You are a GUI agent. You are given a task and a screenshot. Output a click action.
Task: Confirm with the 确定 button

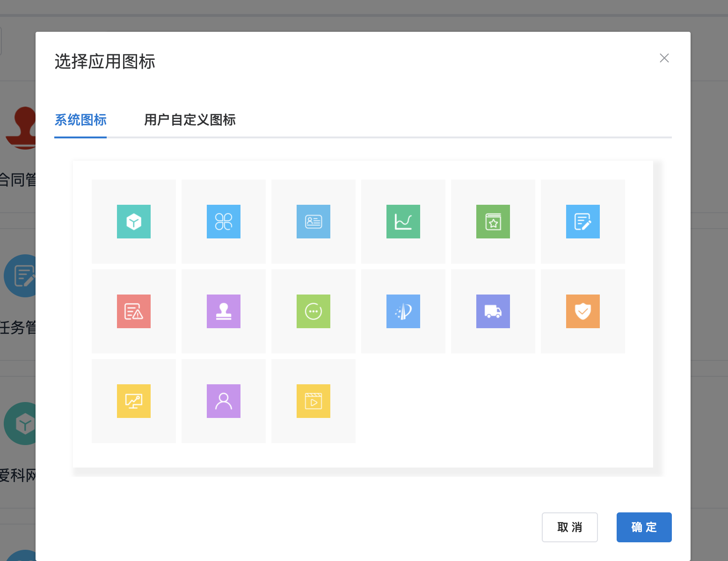point(644,527)
